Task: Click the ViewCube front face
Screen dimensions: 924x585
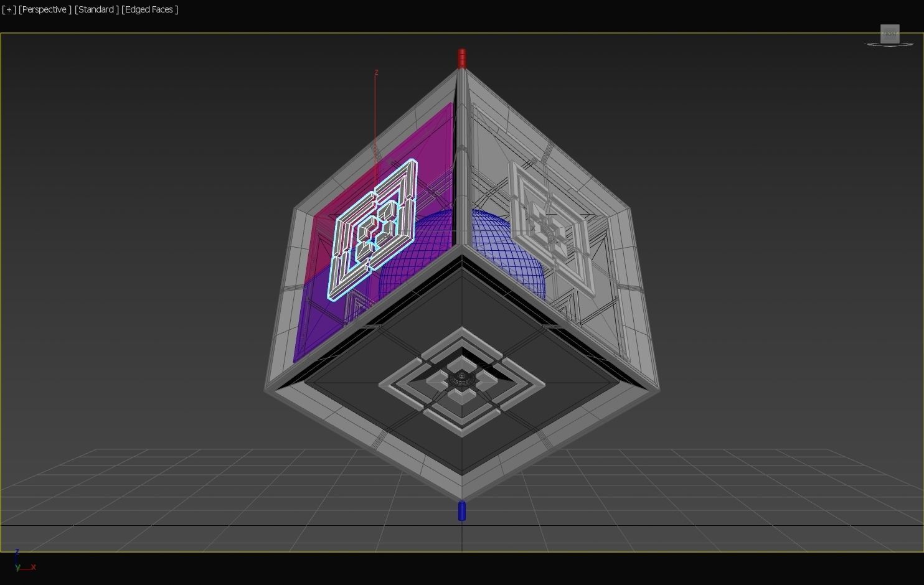Action: tap(890, 34)
